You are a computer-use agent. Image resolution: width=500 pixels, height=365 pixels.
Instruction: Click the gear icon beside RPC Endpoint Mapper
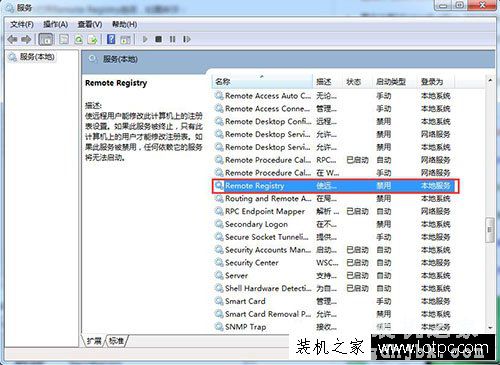(219, 211)
